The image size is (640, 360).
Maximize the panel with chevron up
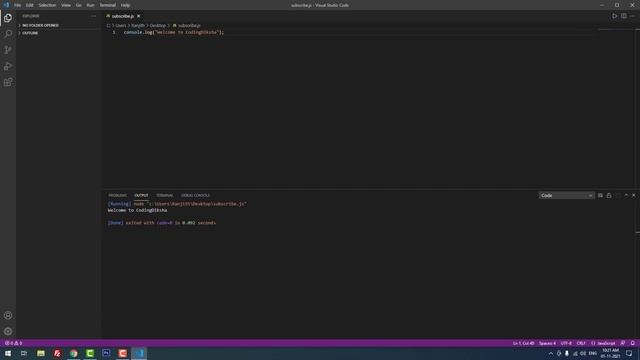(x=626, y=196)
